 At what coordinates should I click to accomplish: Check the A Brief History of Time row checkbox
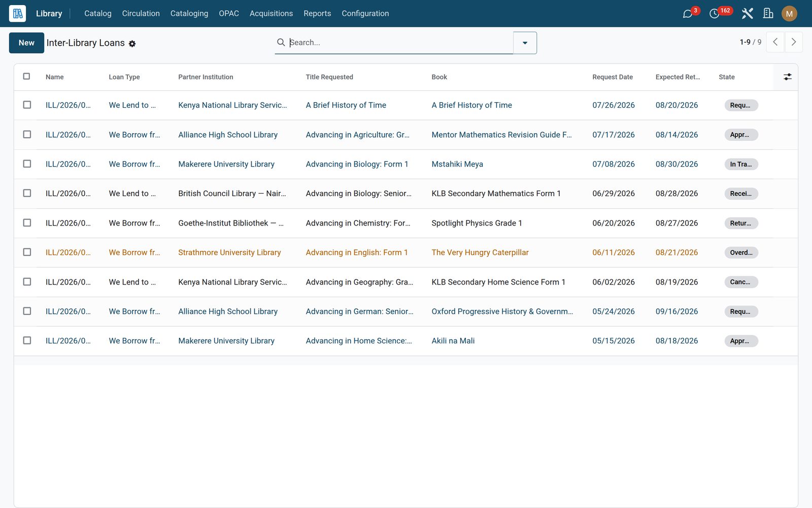click(x=27, y=105)
